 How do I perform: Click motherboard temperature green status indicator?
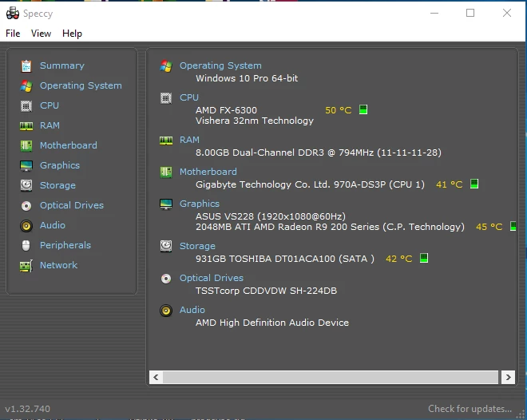pyautogui.click(x=474, y=184)
